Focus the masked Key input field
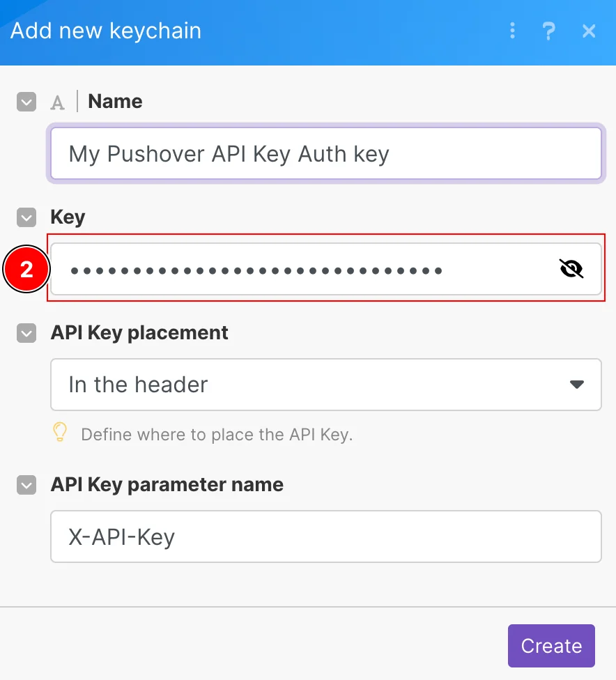The height and width of the screenshot is (680, 616). coord(326,269)
